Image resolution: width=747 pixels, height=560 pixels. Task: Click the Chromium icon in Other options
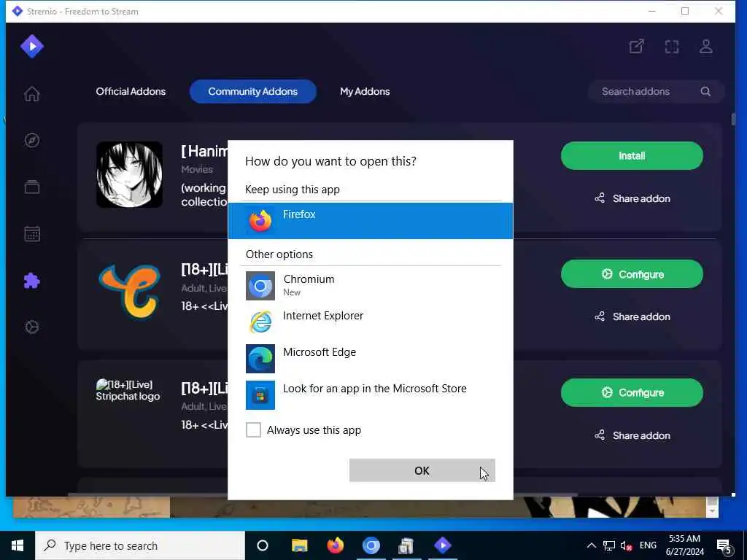(260, 286)
